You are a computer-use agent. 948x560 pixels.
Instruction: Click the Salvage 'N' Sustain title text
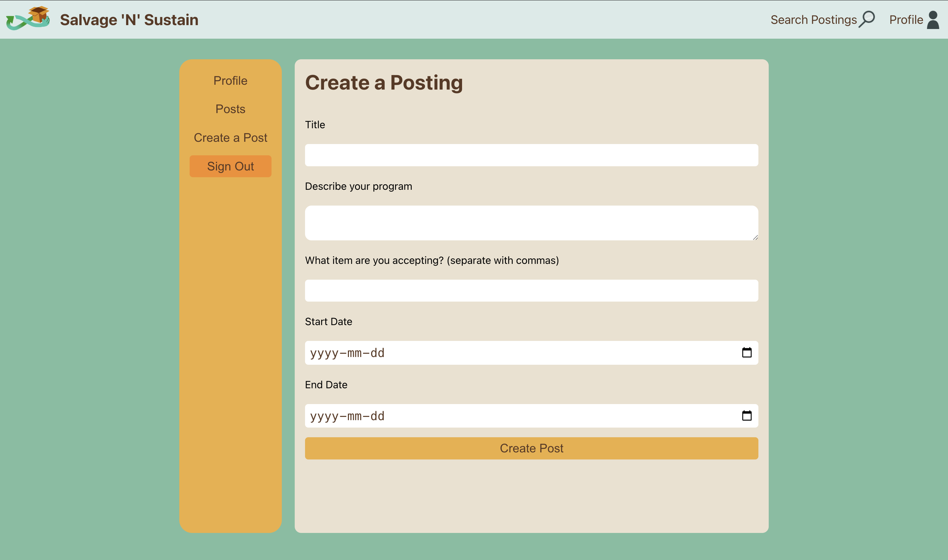129,20
